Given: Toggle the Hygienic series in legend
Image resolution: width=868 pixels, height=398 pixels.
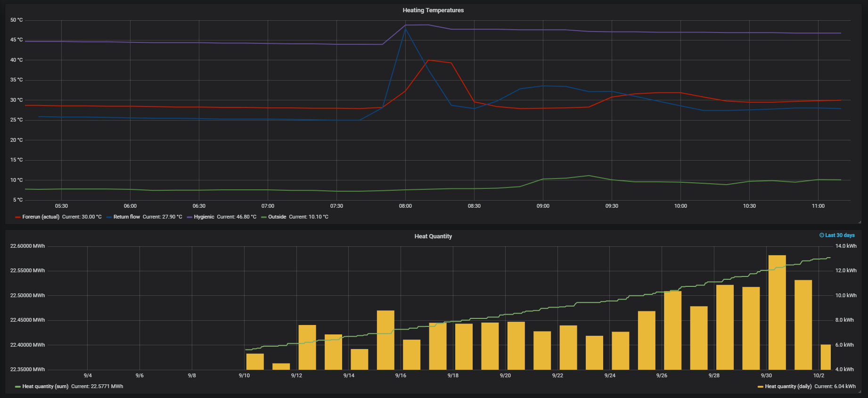Looking at the screenshot, I should (x=204, y=217).
